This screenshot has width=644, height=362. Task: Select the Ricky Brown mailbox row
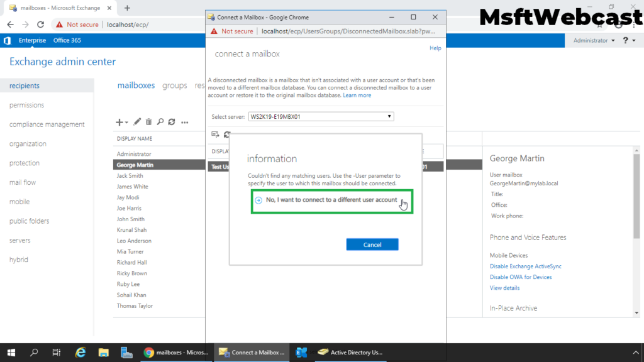pyautogui.click(x=159, y=273)
